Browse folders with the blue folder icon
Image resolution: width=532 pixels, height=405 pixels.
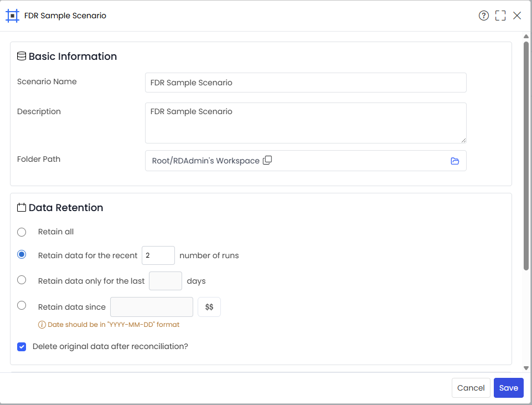(454, 161)
